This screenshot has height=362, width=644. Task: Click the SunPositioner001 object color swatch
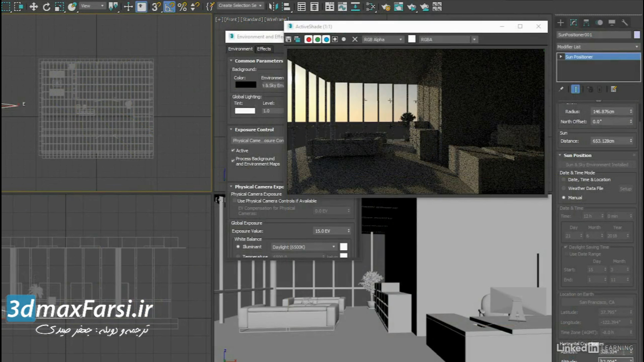point(637,35)
